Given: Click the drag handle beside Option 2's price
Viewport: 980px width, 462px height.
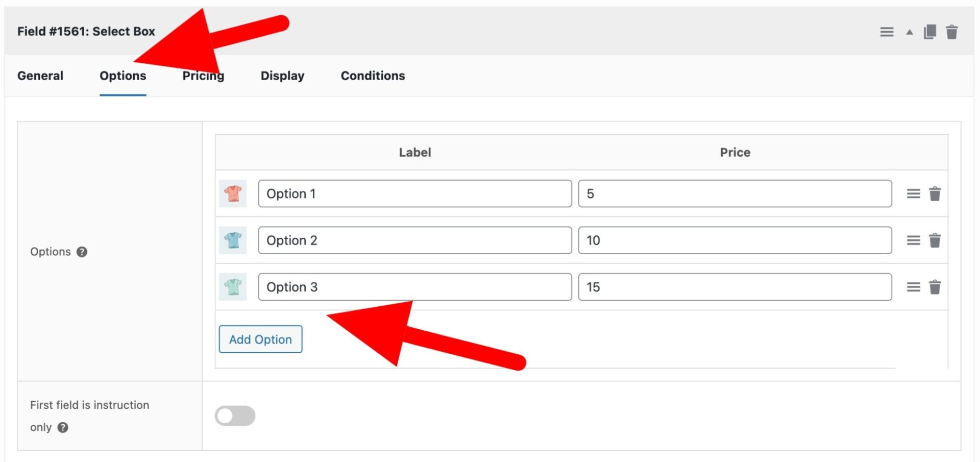Looking at the screenshot, I should coord(913,240).
